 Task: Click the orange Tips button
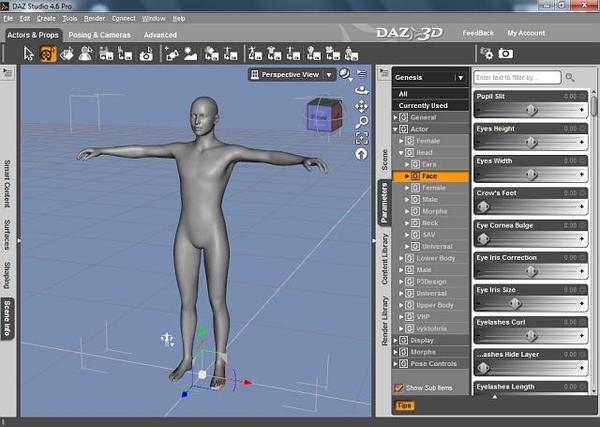(404, 405)
